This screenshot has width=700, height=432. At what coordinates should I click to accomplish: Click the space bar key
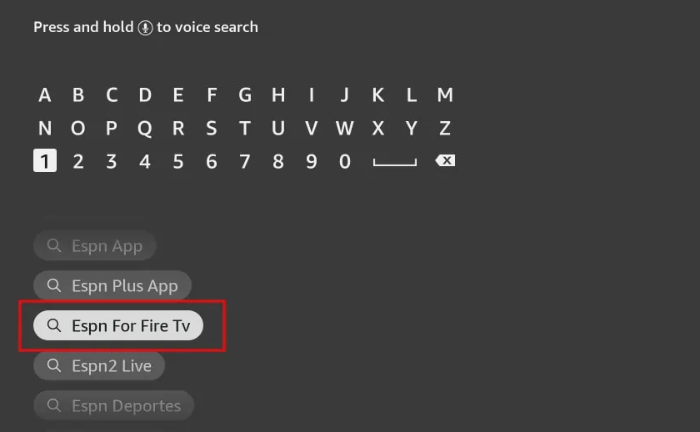coord(395,162)
